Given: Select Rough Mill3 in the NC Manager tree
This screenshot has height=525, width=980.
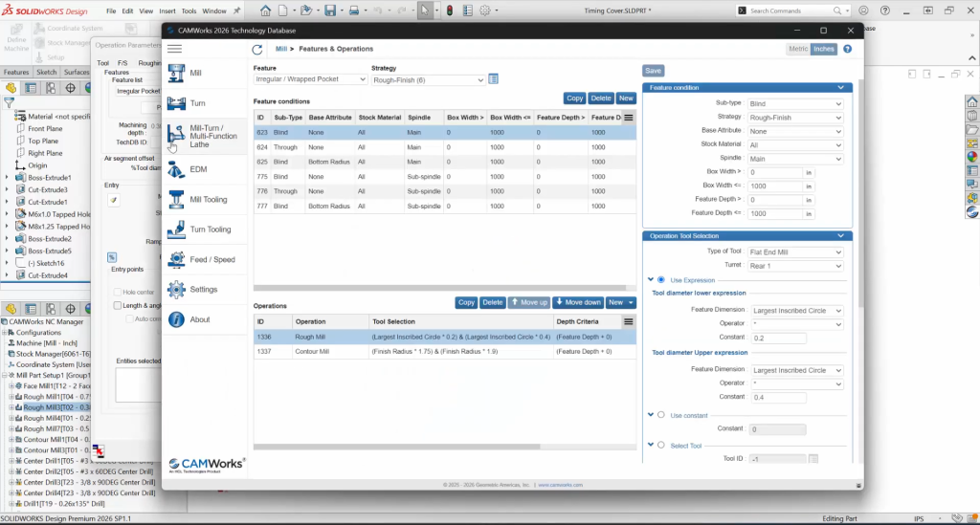Looking at the screenshot, I should coord(56,407).
